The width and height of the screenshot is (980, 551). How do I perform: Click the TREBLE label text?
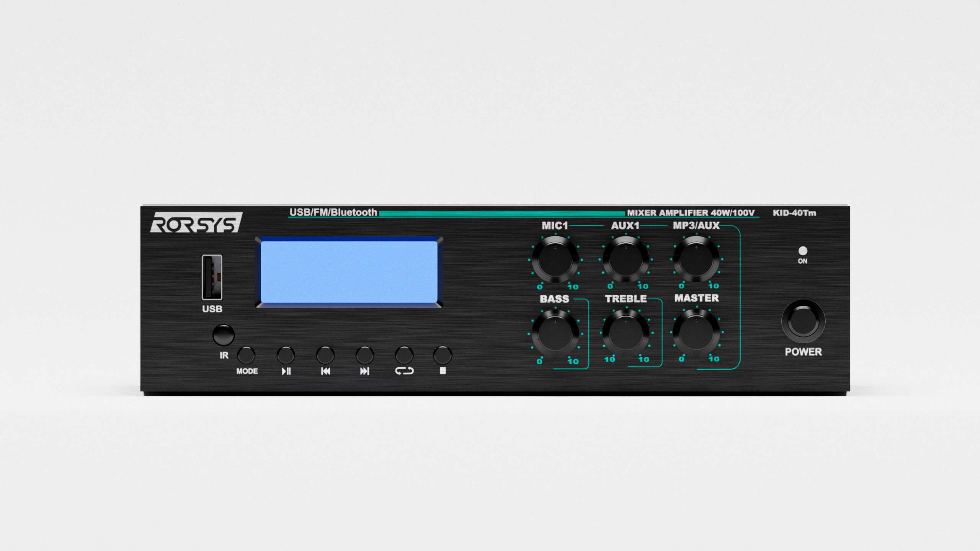[x=626, y=298]
